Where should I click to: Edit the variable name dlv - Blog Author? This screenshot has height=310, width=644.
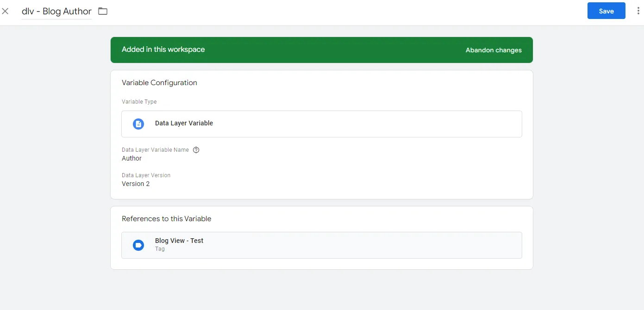tap(56, 12)
